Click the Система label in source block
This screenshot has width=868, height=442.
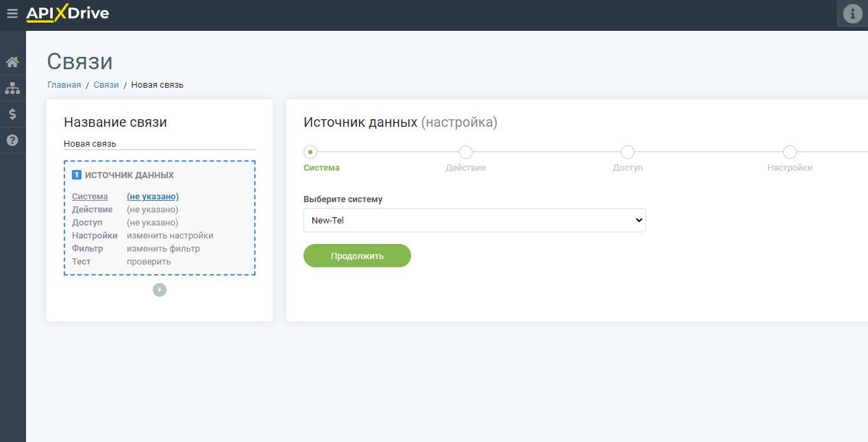tap(90, 197)
